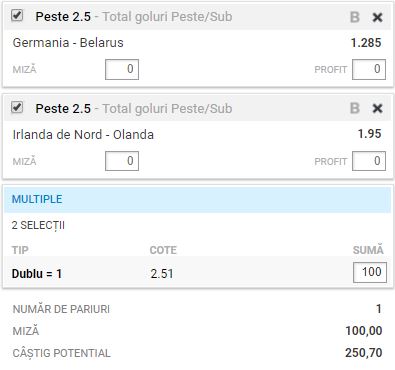Remove the Germania - Belarus selection with X
The image size is (395, 370).
tap(377, 17)
